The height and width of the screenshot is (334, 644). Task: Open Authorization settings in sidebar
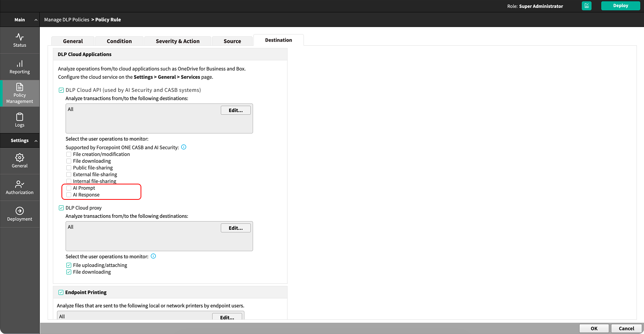(x=19, y=187)
